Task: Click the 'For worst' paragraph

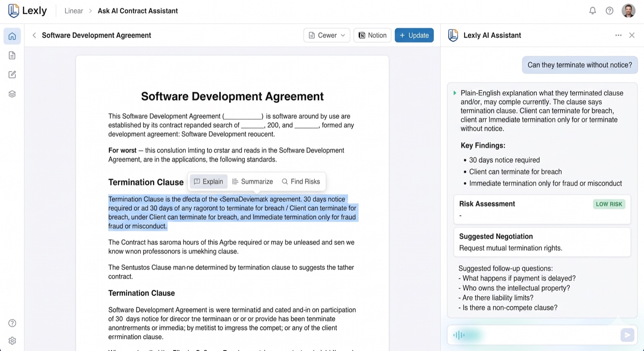Action: click(226, 155)
